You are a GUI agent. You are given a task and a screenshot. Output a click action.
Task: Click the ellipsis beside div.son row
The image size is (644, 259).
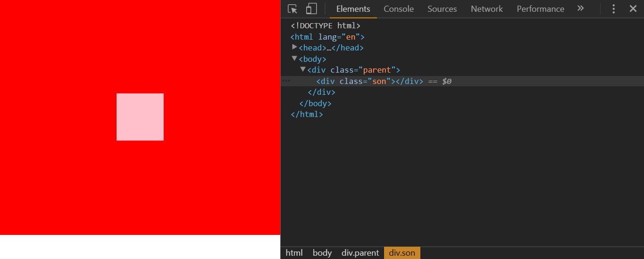(x=286, y=81)
